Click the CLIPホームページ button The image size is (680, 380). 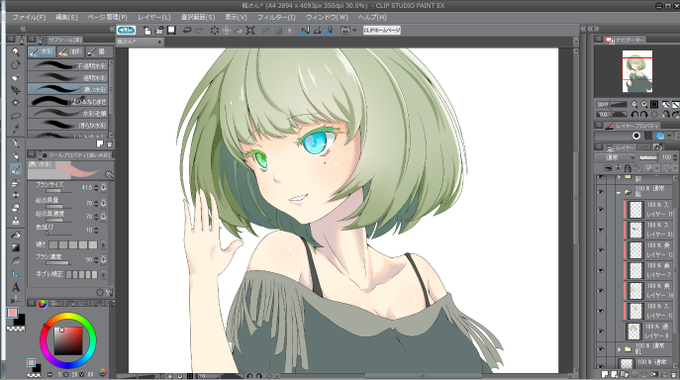tap(382, 30)
